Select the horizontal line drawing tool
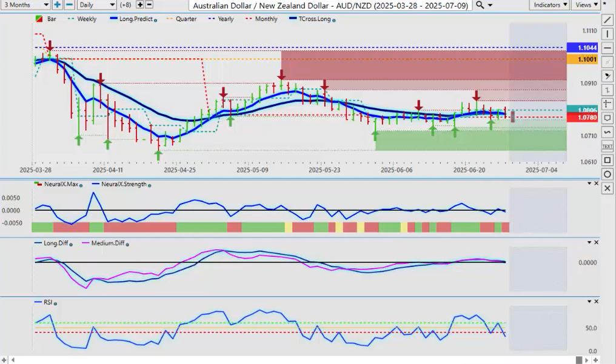The image size is (616, 364). pos(608,48)
